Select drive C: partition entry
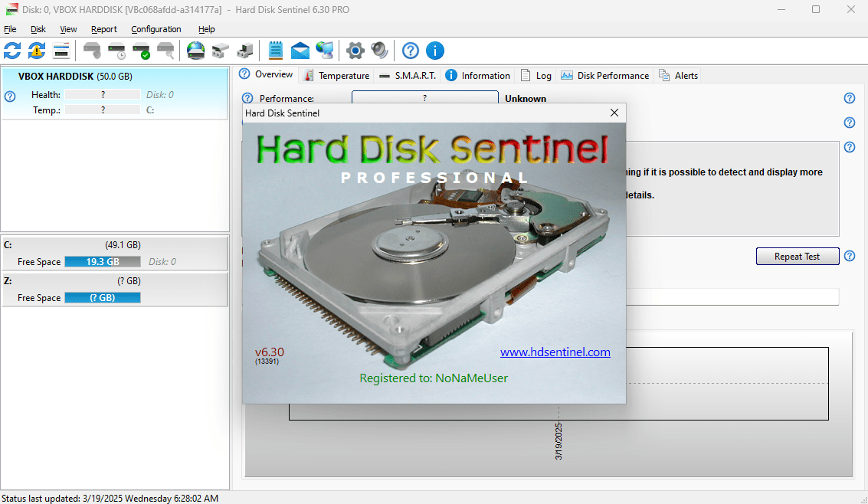 tap(115, 254)
